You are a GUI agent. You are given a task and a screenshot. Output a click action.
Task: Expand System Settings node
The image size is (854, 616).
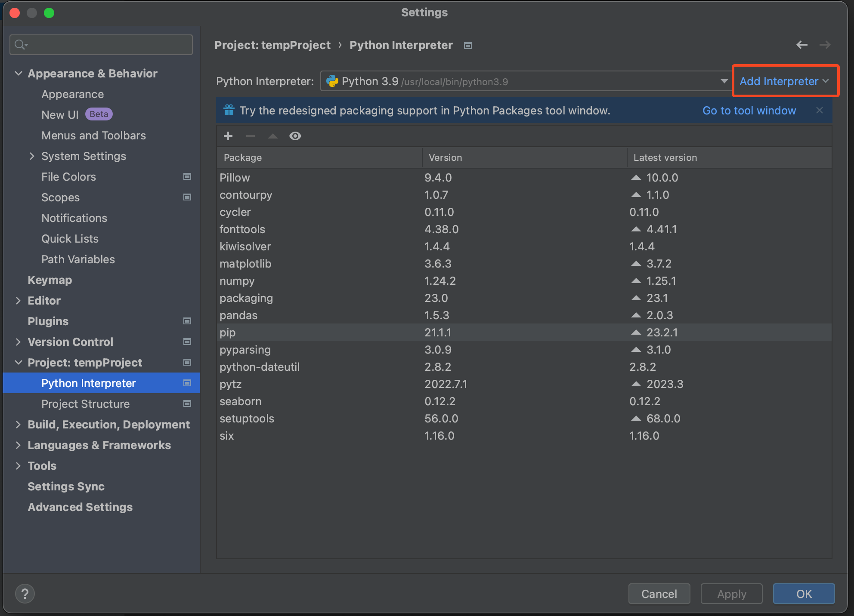point(32,156)
